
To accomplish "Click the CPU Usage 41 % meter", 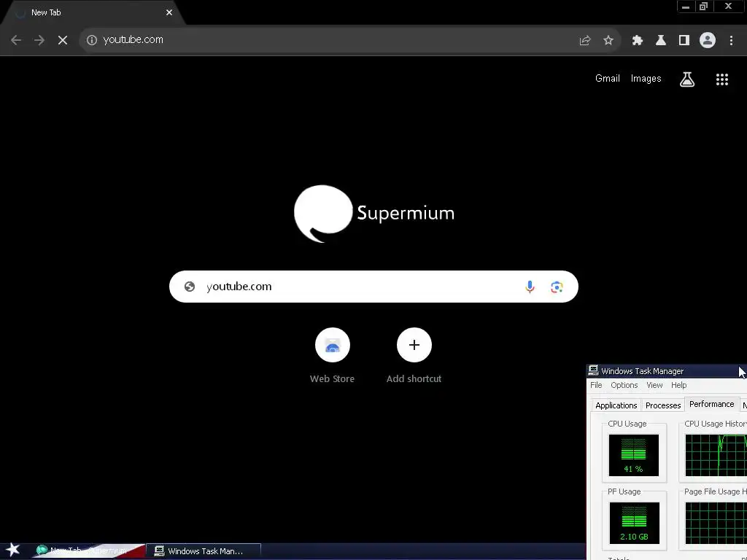I will click(x=634, y=455).
